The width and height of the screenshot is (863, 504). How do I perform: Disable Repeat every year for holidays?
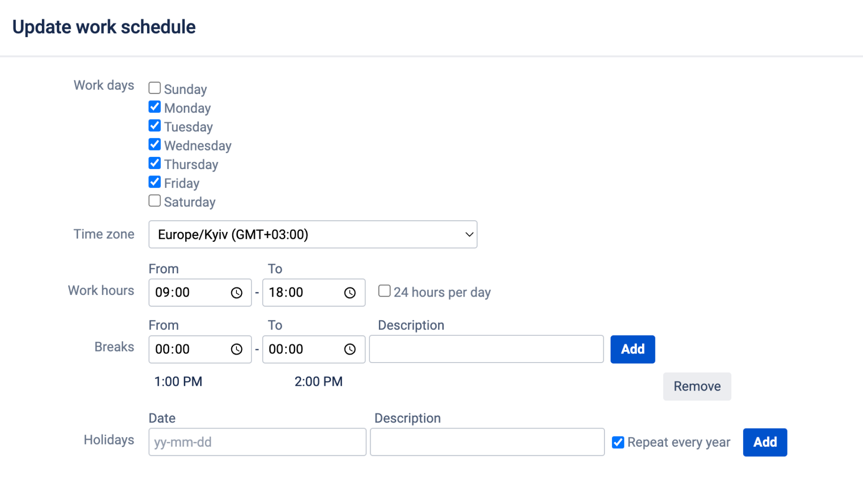point(618,442)
